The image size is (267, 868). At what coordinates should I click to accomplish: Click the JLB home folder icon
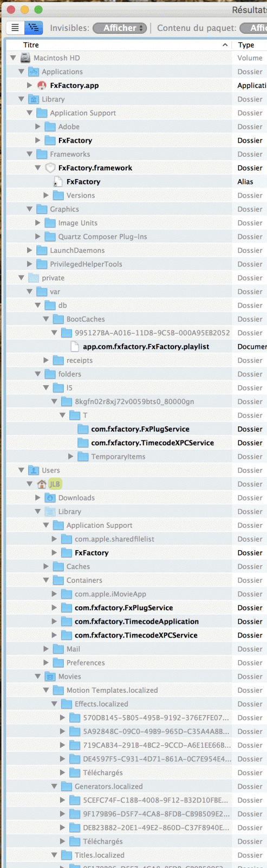(x=42, y=484)
